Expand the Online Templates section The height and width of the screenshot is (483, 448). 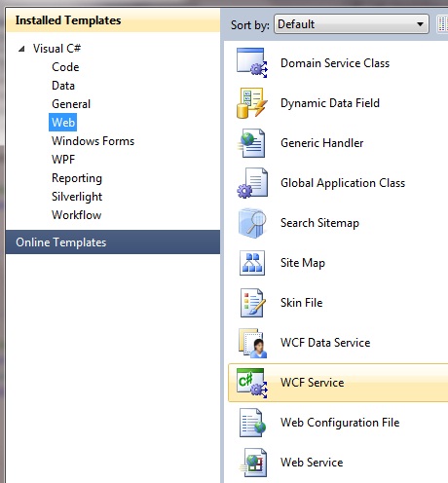pyautogui.click(x=113, y=242)
